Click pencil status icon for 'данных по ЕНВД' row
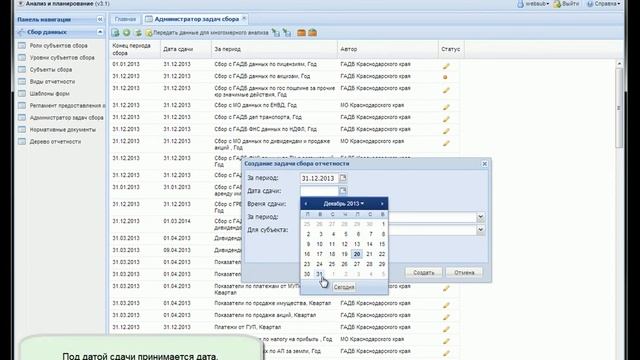 (x=446, y=107)
